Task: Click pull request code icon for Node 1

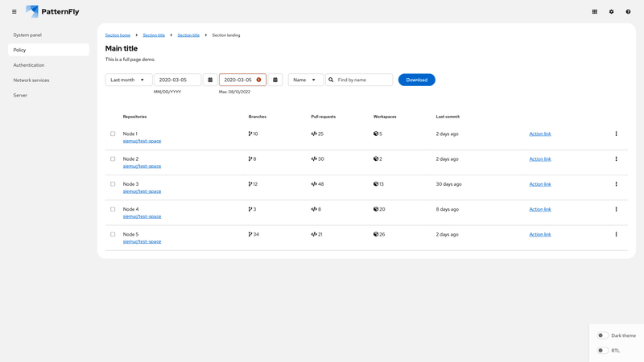Action: pos(314,134)
